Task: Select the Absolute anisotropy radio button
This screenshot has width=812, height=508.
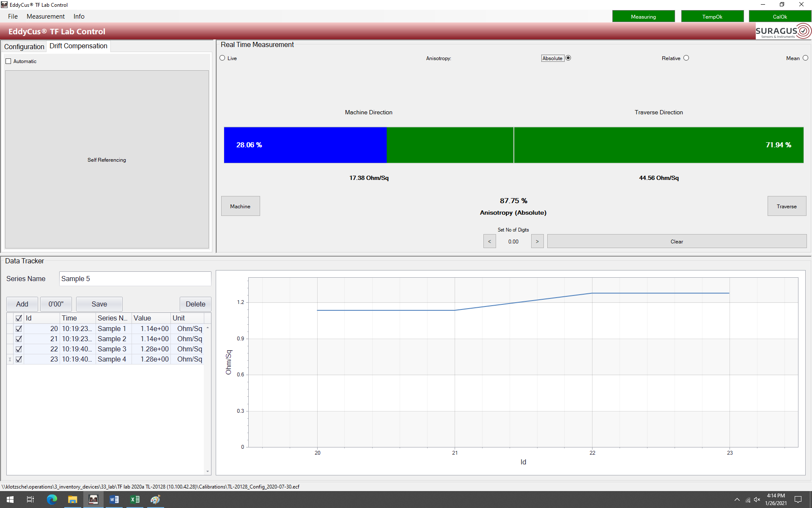Action: [566, 58]
